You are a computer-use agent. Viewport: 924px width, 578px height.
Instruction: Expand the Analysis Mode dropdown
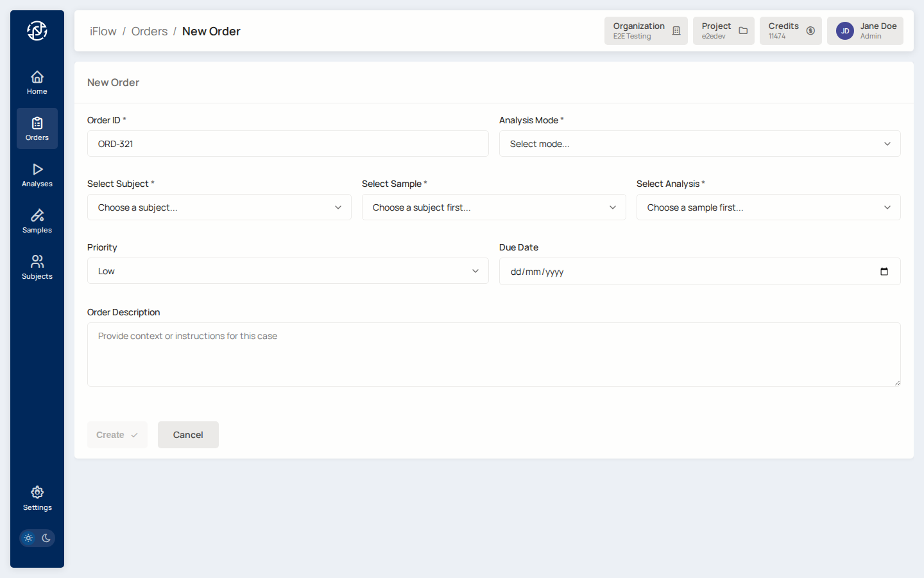[x=699, y=144]
